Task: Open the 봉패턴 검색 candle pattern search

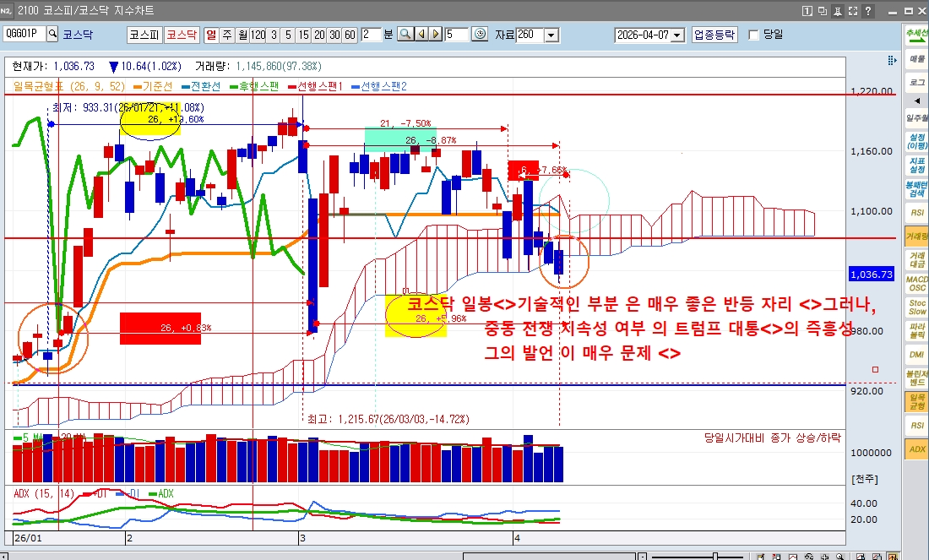Action: (x=916, y=188)
